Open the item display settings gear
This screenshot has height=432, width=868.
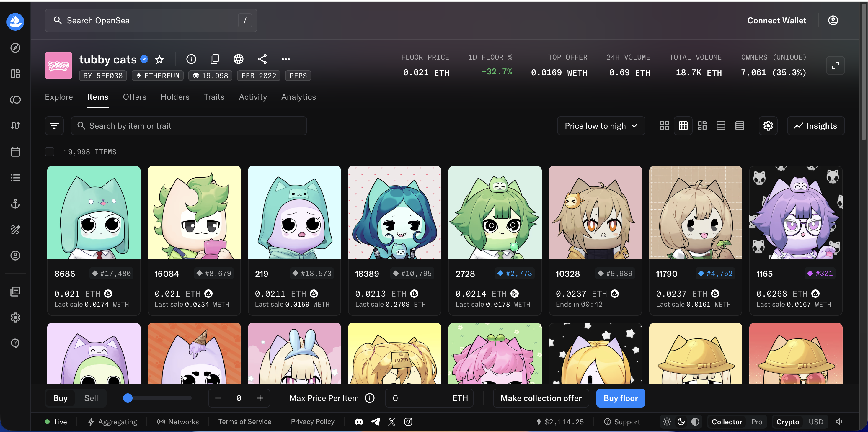pos(768,126)
